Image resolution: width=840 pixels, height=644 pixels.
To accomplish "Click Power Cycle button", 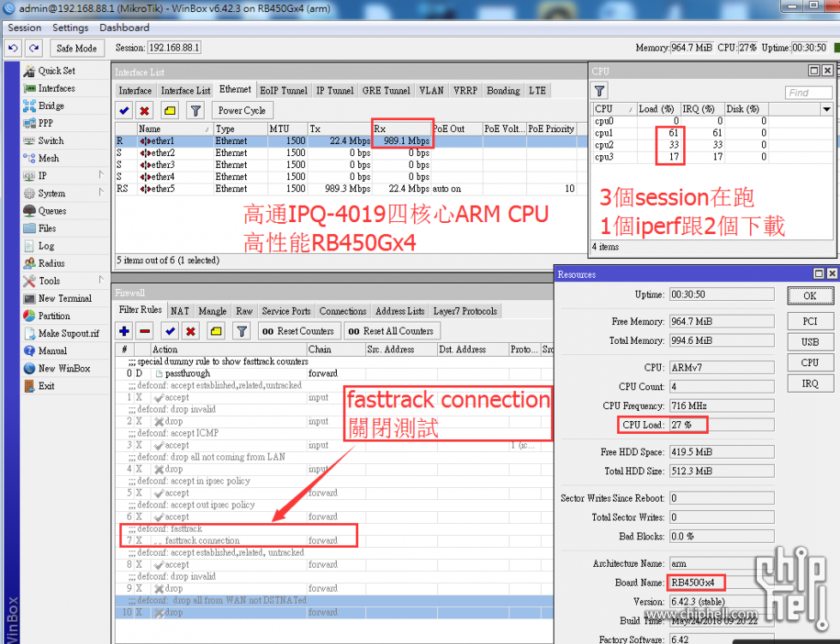I will tap(242, 111).
